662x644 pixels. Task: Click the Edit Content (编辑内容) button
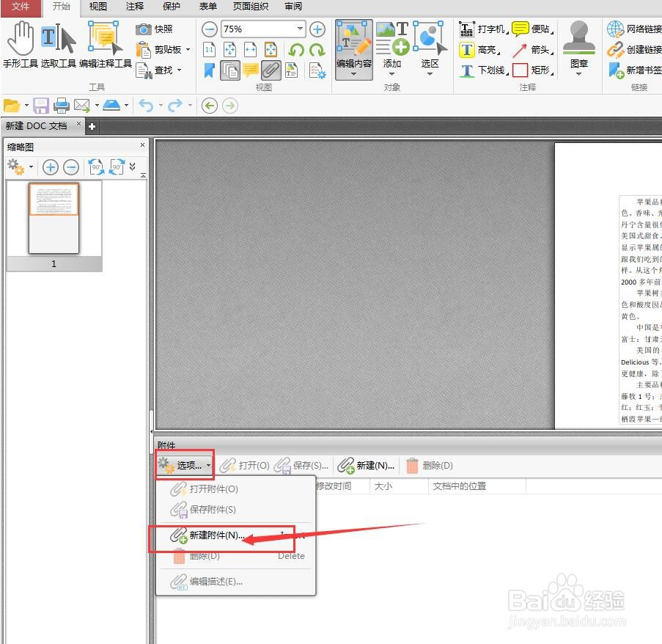pyautogui.click(x=354, y=49)
